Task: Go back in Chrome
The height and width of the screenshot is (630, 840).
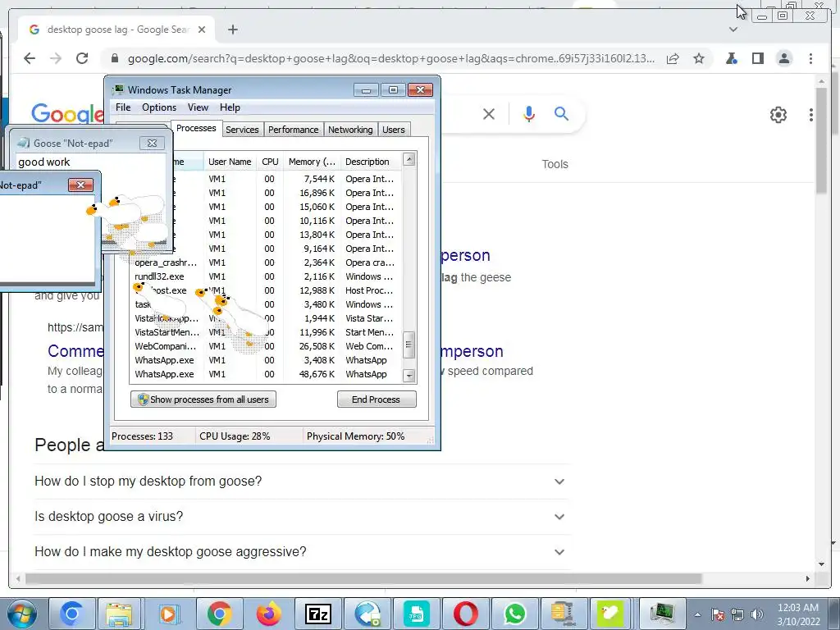Action: click(30, 58)
